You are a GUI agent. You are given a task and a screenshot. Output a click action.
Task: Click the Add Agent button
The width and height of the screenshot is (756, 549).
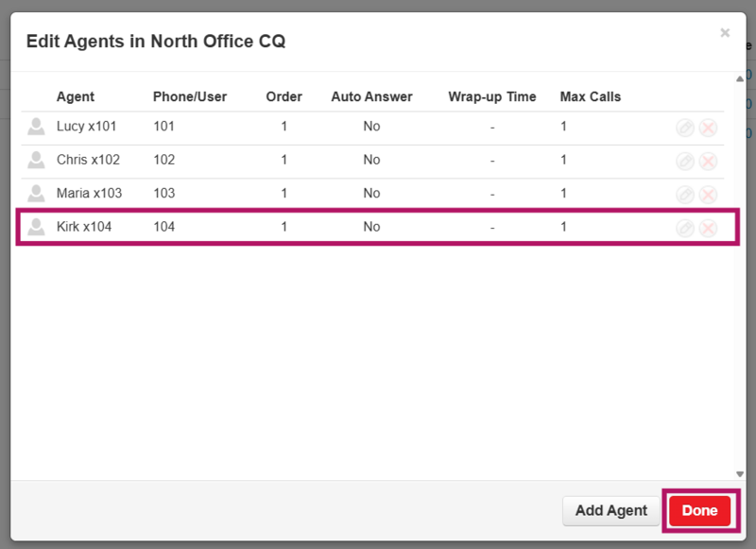[611, 510]
